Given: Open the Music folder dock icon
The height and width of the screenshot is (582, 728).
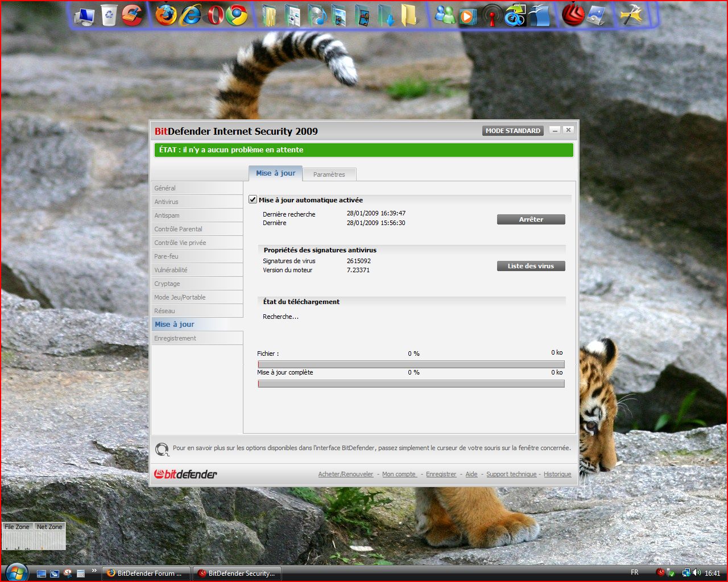Looking at the screenshot, I should coord(316,15).
